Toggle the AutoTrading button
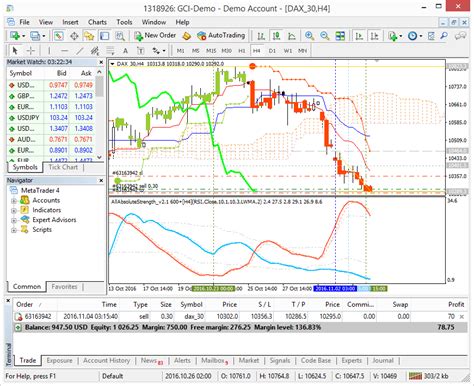The height and width of the screenshot is (386, 474). pyautogui.click(x=221, y=36)
